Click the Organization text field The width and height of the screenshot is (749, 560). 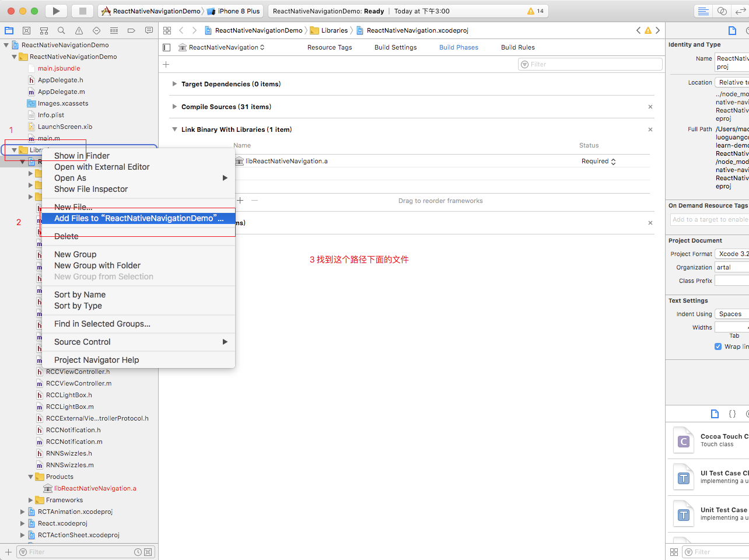point(732,267)
